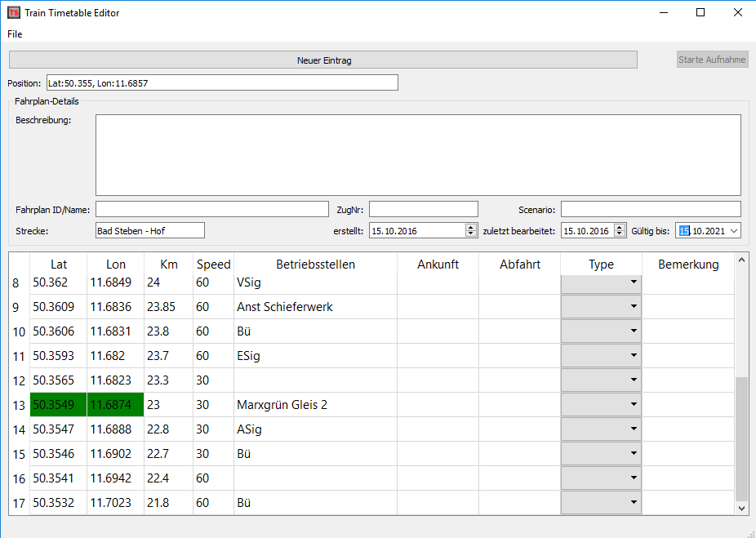Image resolution: width=756 pixels, height=538 pixels.
Task: Select the Marxgrün Gleis 2 cell
Action: coord(315,405)
